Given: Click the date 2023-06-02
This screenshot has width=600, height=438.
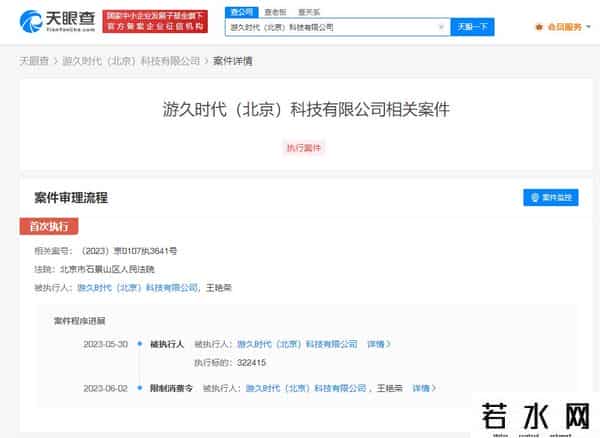Looking at the screenshot, I should point(106,388).
